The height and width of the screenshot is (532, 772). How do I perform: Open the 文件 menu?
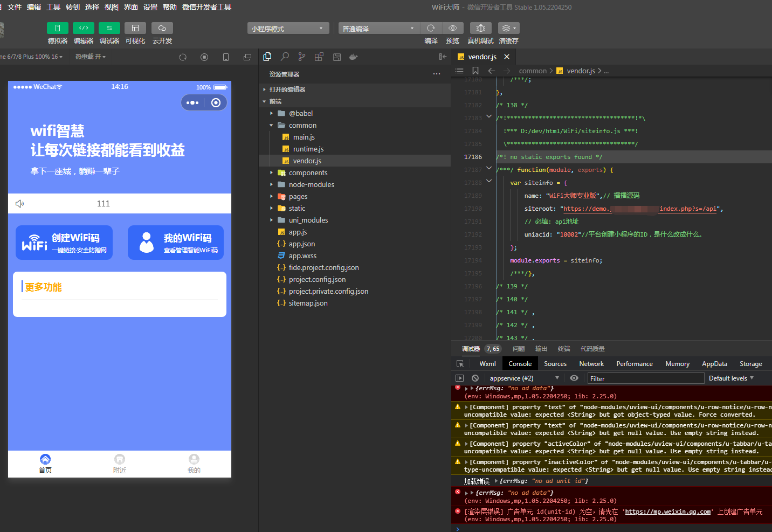pyautogui.click(x=15, y=7)
